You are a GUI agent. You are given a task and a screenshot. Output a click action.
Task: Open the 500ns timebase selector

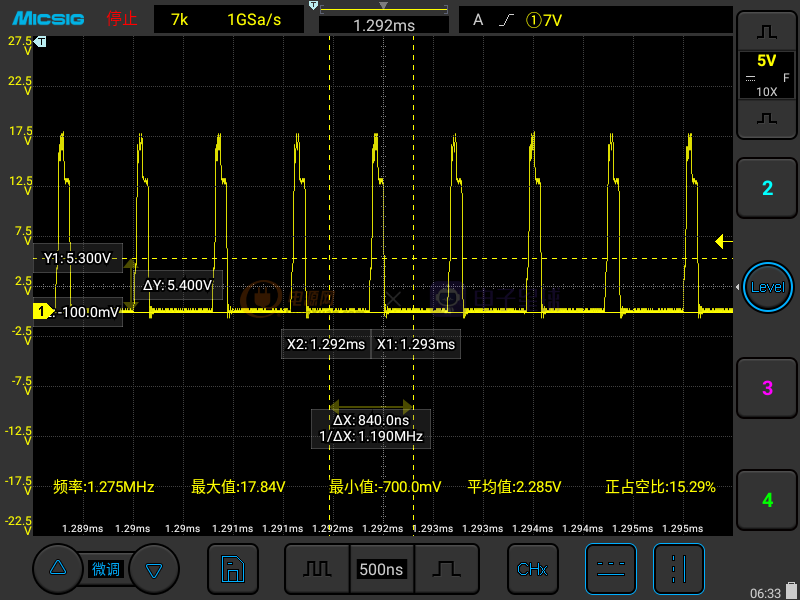click(x=381, y=569)
